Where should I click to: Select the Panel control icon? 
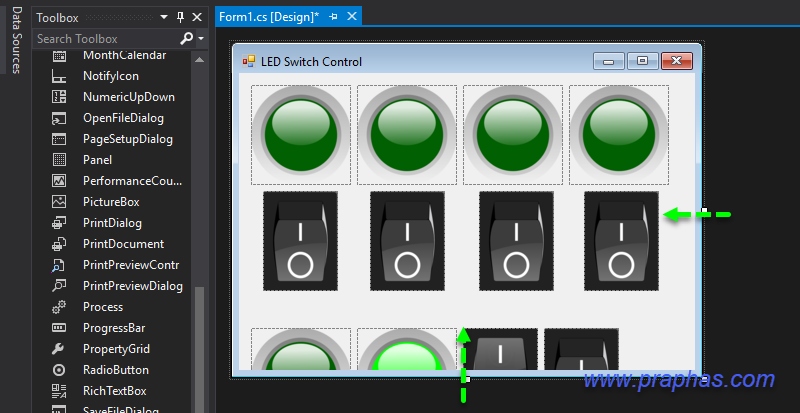tap(59, 160)
